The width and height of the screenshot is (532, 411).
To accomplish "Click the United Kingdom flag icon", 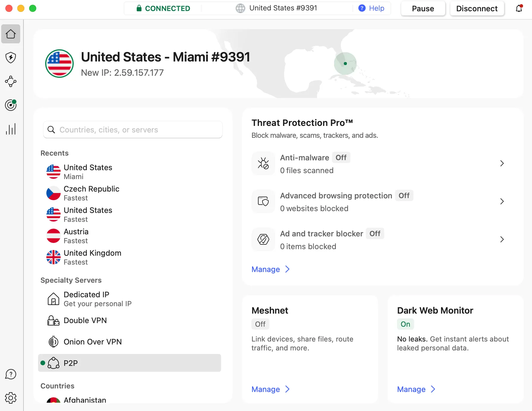I will coord(53,257).
